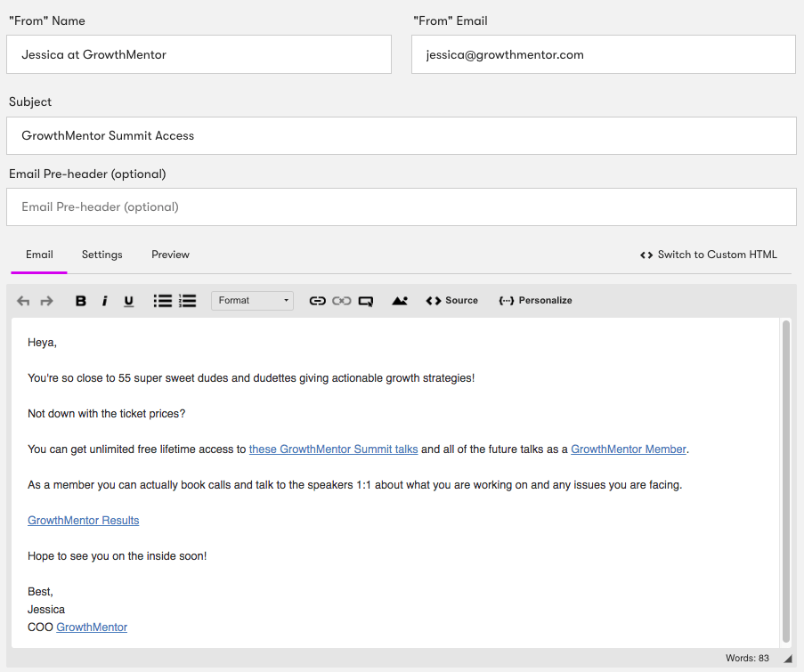
Task: Toggle bold formatting
Action: (80, 301)
